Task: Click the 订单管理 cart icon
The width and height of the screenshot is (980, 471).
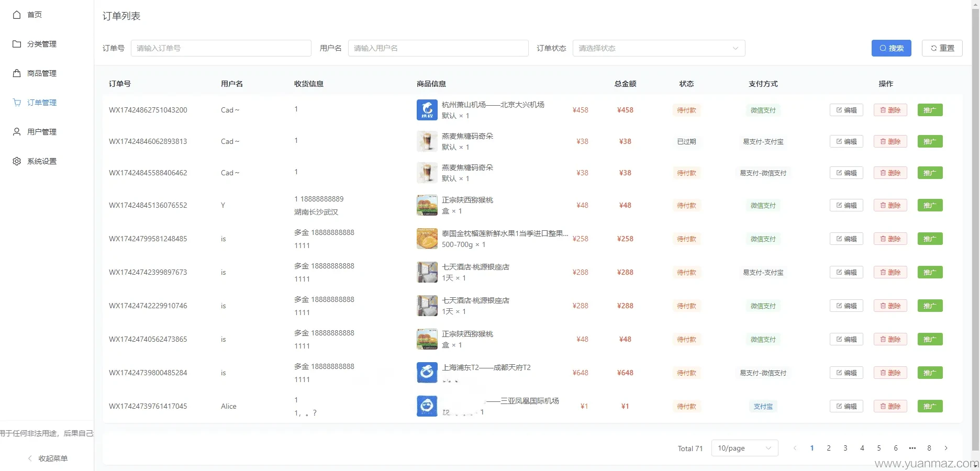Action: click(x=17, y=103)
